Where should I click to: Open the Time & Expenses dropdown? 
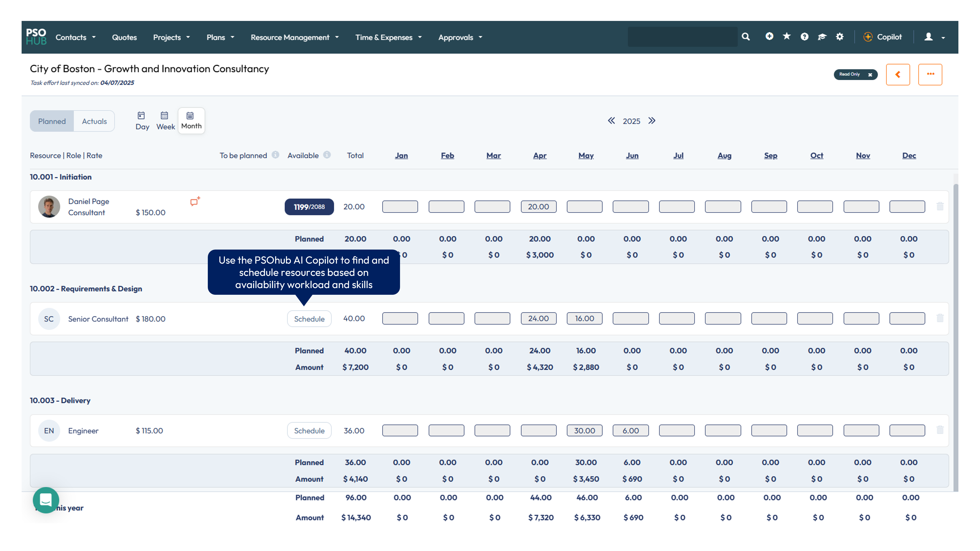pyautogui.click(x=388, y=37)
